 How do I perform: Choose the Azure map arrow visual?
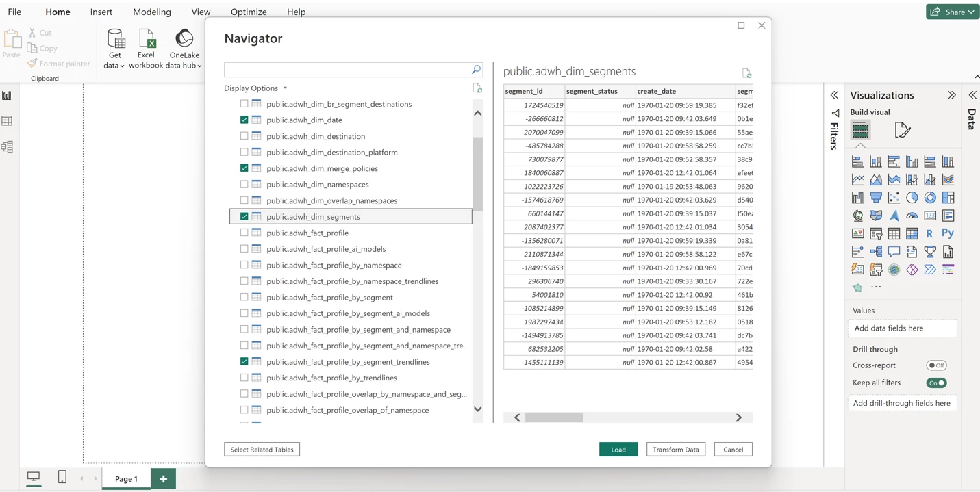tap(894, 216)
